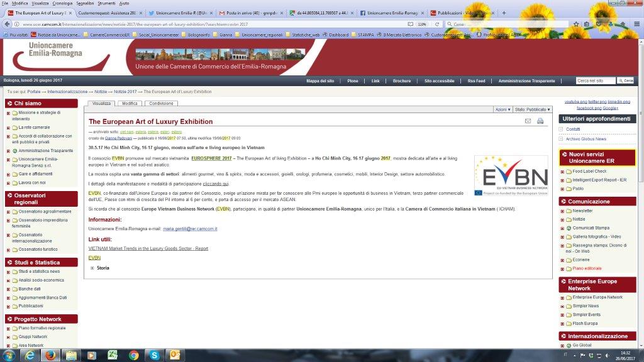This screenshot has height=362, width=644.
Task: Open Excel from the taskbar
Action: [x=113, y=355]
